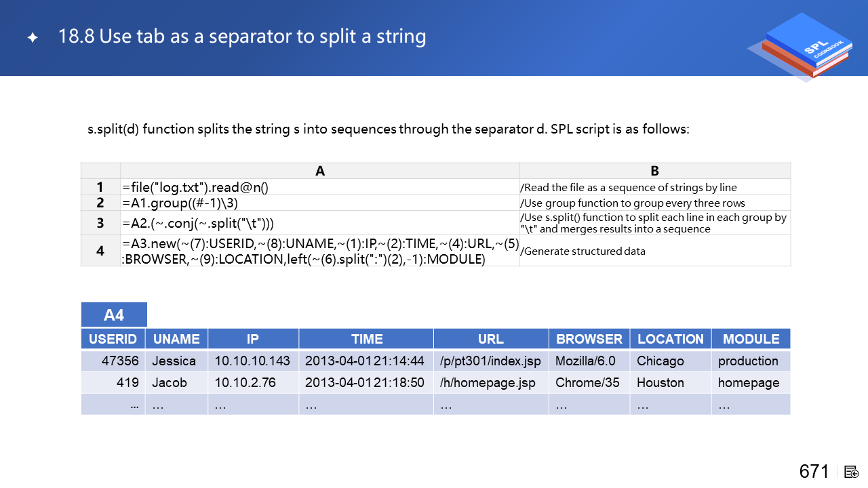868x488 pixels.
Task: Click the UNAME column header
Action: pos(176,339)
